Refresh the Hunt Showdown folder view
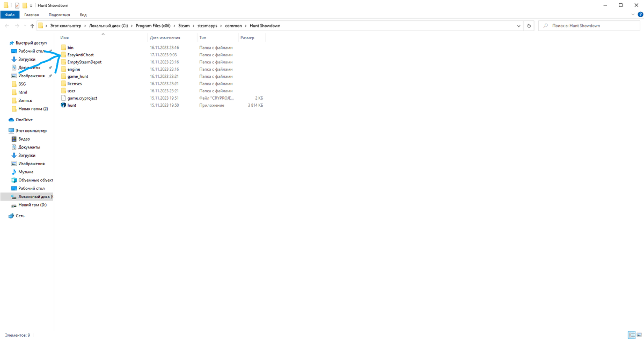This screenshot has width=644, height=339. click(529, 26)
